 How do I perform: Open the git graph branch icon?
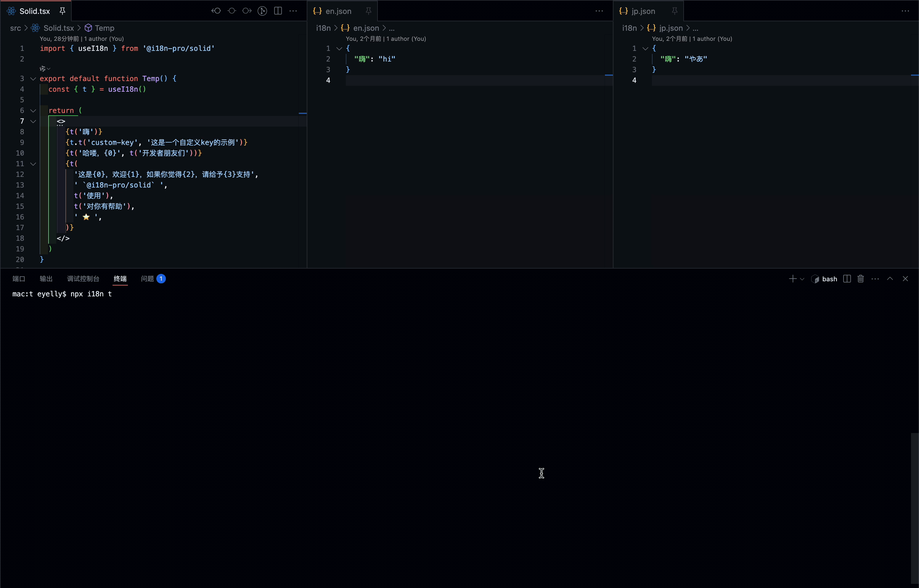point(262,11)
